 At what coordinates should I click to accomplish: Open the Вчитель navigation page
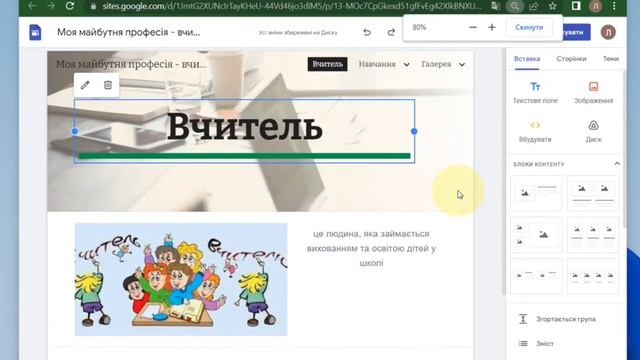point(327,64)
